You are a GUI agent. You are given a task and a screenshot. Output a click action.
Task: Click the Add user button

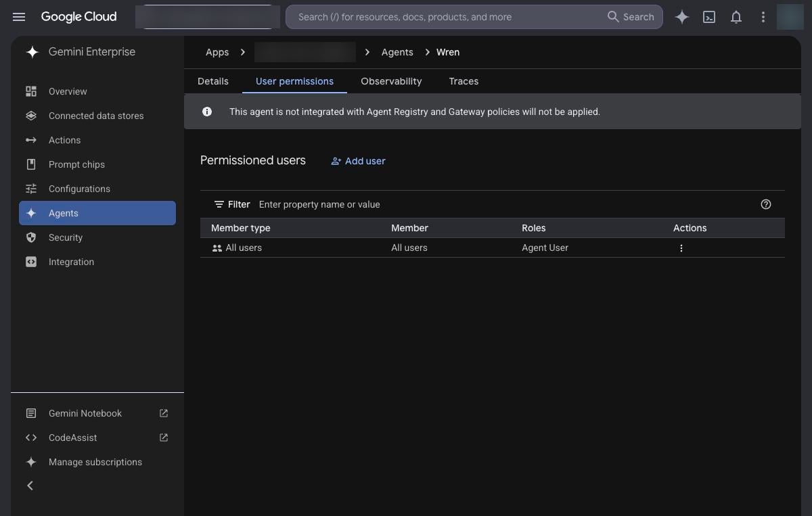coord(358,161)
